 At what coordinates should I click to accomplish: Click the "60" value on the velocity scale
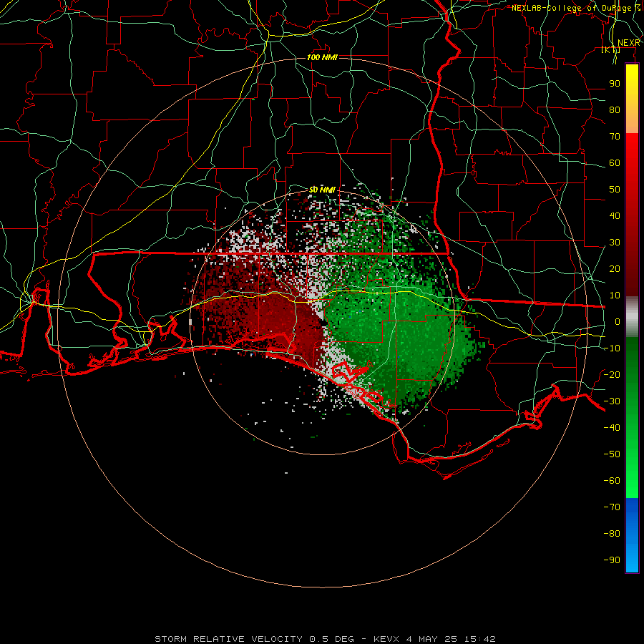615,162
